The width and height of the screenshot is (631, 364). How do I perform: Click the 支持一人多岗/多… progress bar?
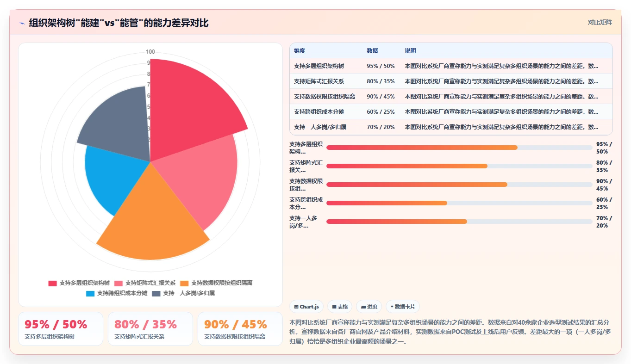point(459,222)
